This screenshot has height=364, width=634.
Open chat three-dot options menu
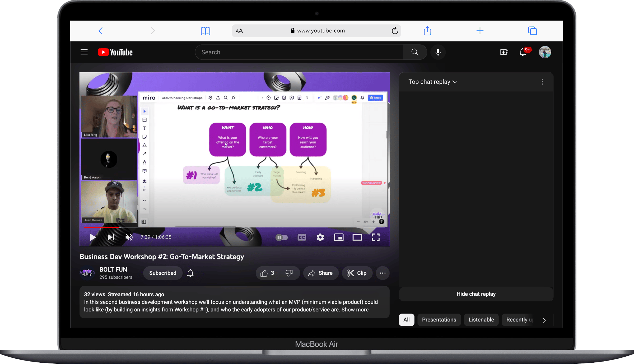point(542,82)
